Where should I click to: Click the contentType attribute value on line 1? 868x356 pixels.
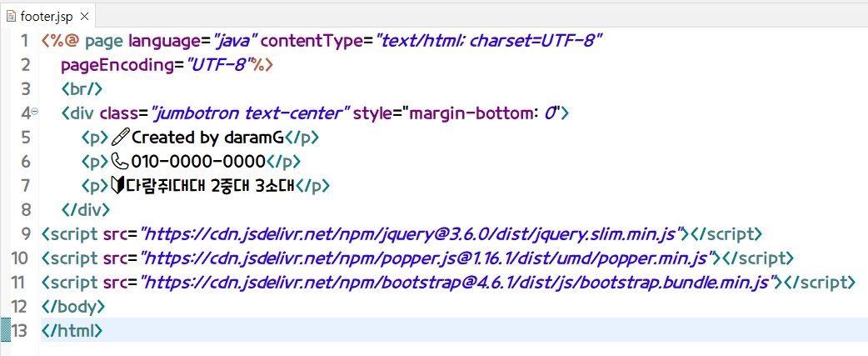488,42
